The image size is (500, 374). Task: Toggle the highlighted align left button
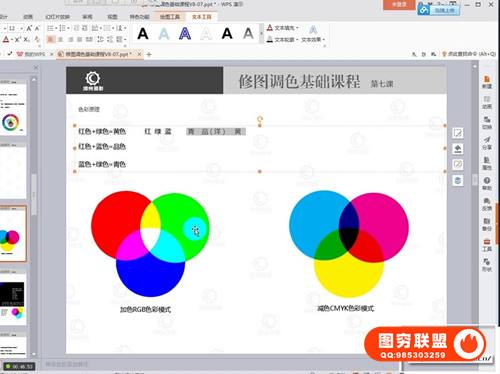click(x=51, y=39)
